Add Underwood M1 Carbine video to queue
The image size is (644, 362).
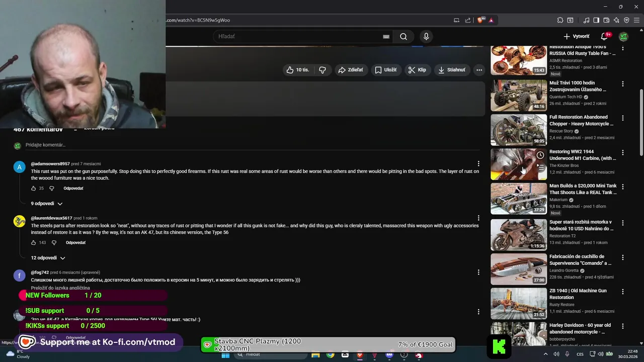click(540, 167)
